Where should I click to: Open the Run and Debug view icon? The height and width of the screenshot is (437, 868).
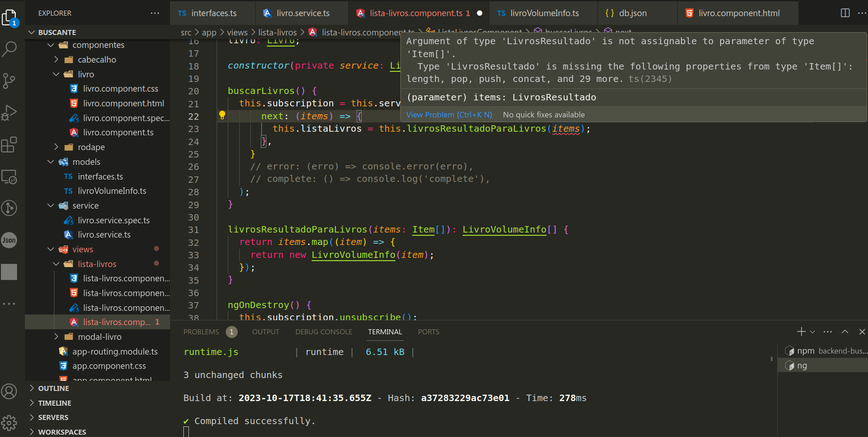(x=9, y=113)
